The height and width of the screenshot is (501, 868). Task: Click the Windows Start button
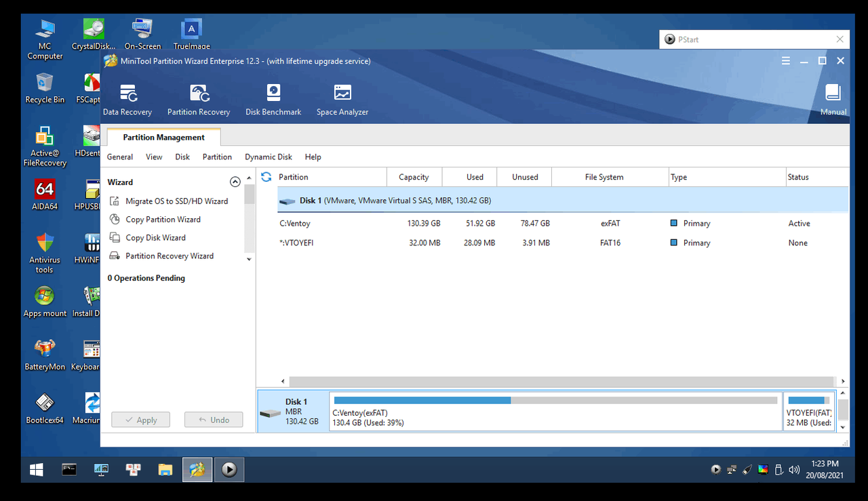(36, 469)
